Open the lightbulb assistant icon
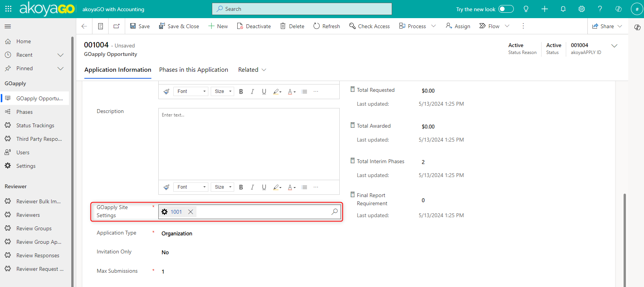Image resolution: width=644 pixels, height=287 pixels. (x=526, y=9)
